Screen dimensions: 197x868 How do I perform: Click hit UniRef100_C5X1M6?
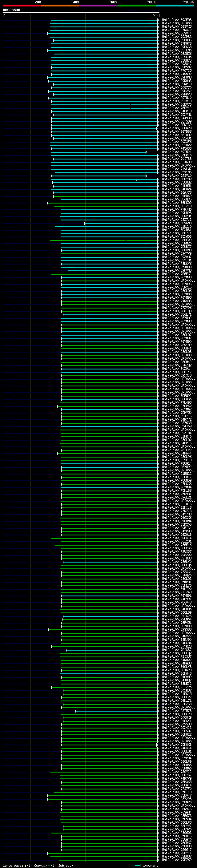coord(176,172)
